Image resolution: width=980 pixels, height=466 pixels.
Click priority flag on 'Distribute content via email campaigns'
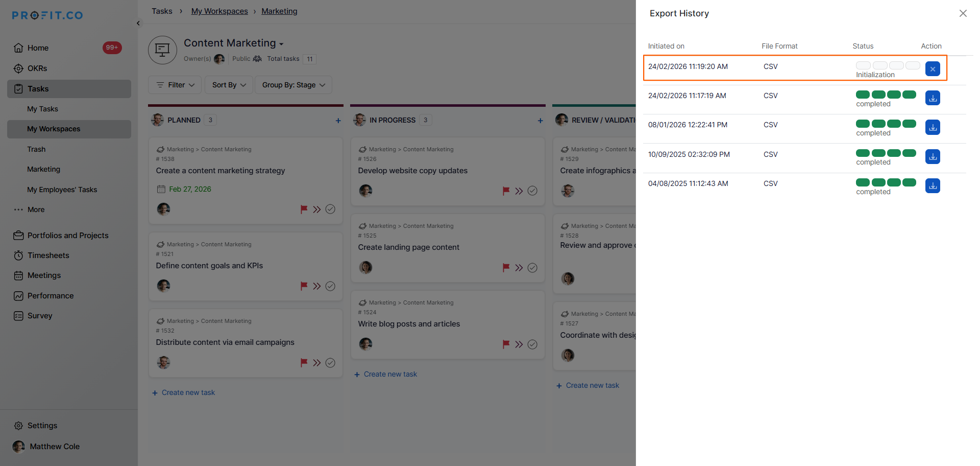[x=304, y=363]
